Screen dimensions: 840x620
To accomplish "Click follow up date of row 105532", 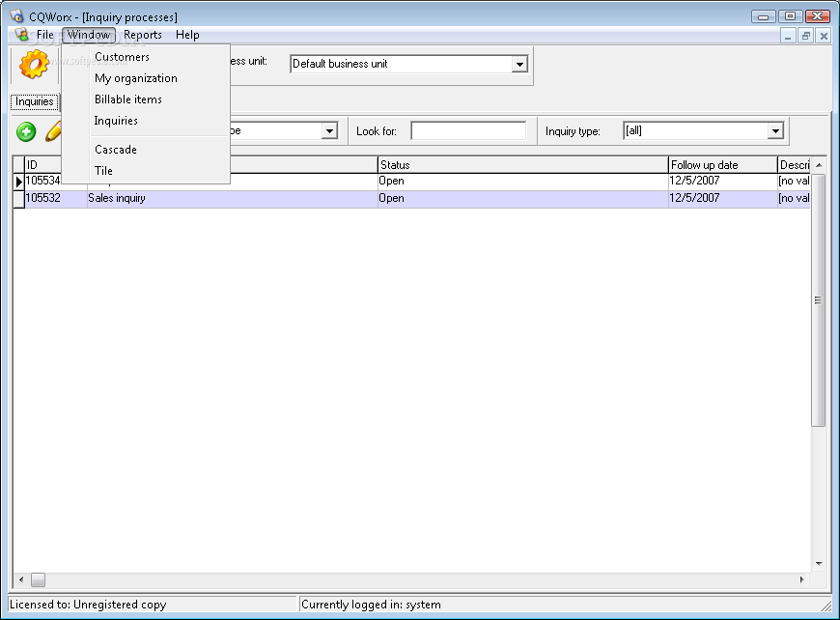I will click(722, 198).
